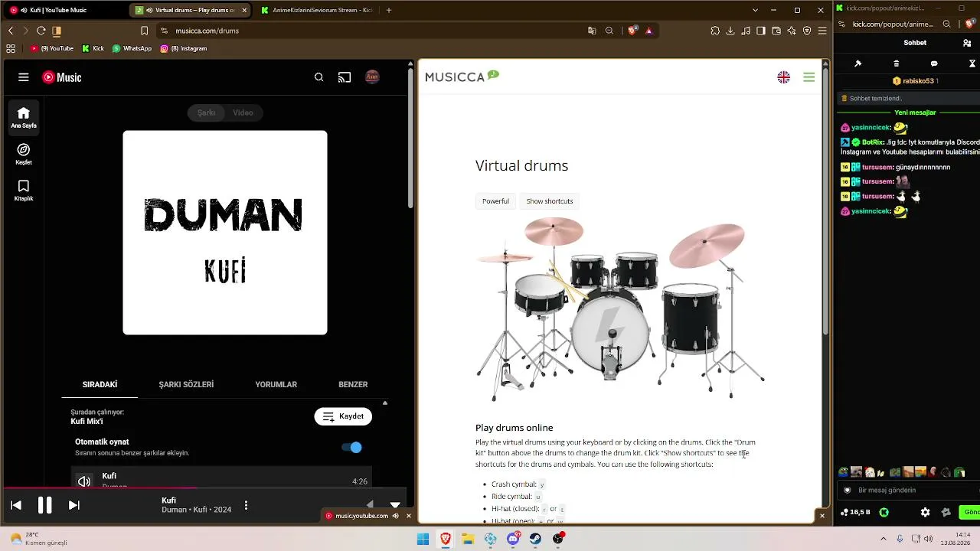980x551 pixels.
Task: Mute audio on the music.youtube.com indicator
Action: click(396, 516)
